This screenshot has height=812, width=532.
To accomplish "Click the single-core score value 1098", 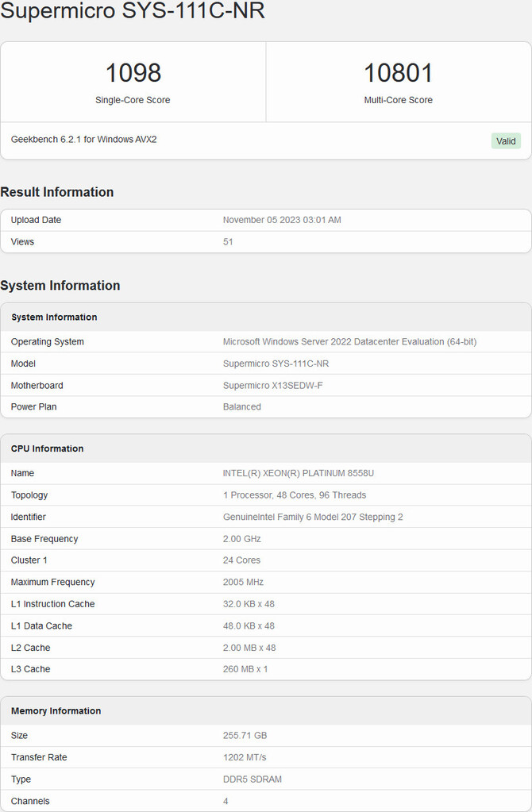I will tap(133, 72).
